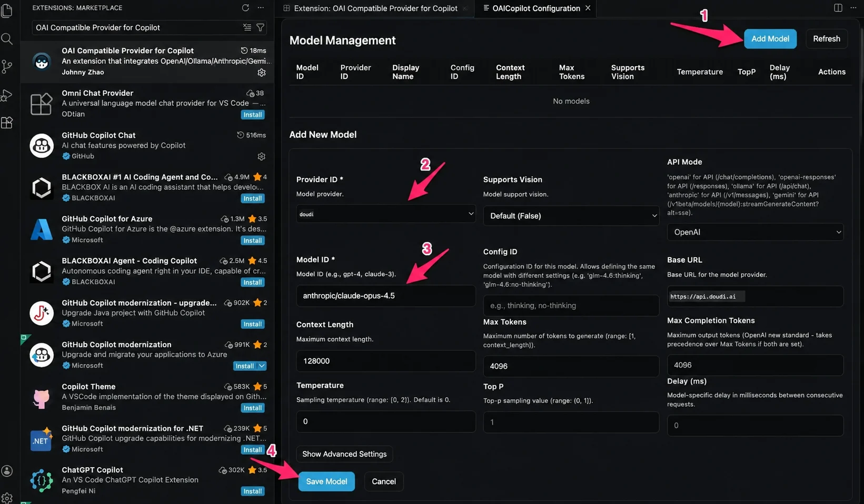The image size is (864, 504).
Task: Install Copilot Theme extension
Action: pyautogui.click(x=253, y=408)
